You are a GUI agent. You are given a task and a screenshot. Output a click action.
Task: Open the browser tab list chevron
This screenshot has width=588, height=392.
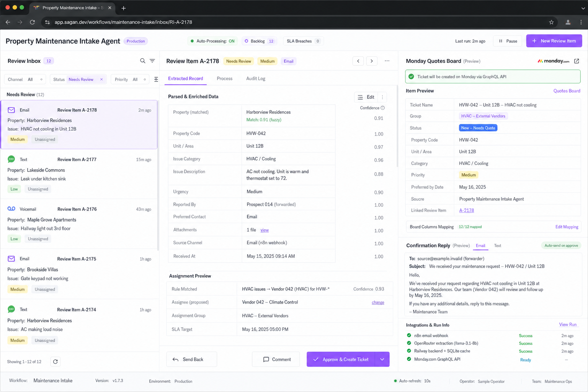[583, 8]
